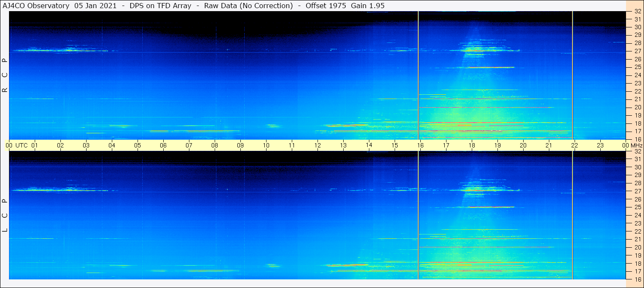Click the 'Gain 1.95' value in header
The height and width of the screenshot is (288, 644).
(368, 6)
